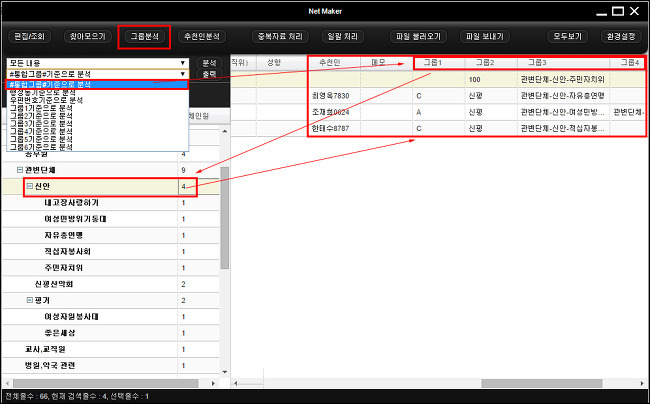The image size is (650, 404).
Task: Click right arrow of tree horizontal scrollbar
Action: 214,383
